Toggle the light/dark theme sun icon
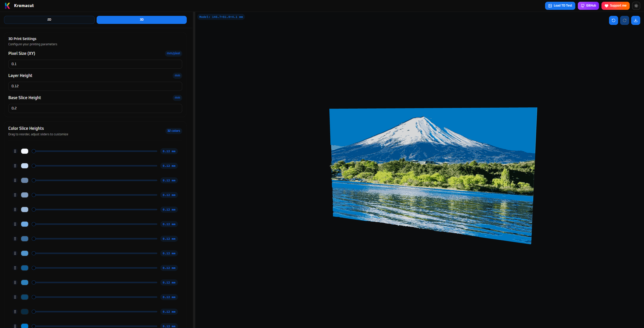This screenshot has width=644, height=328. pos(636,6)
